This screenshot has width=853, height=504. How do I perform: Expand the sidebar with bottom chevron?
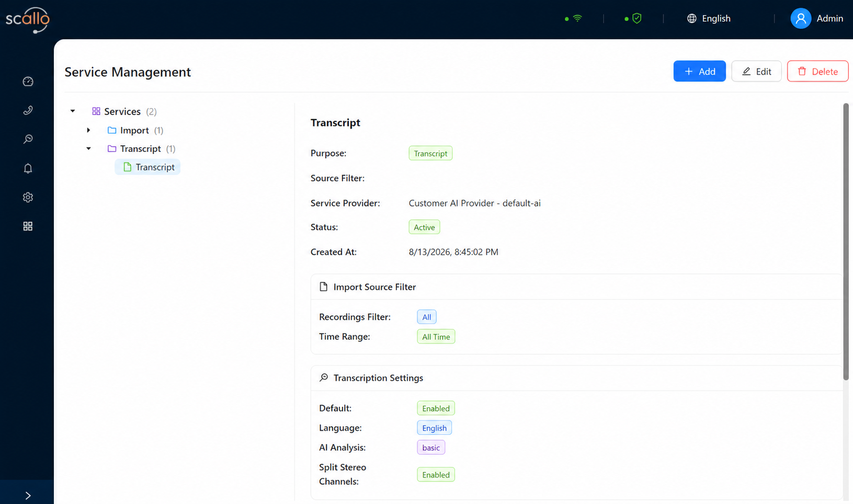coord(28,495)
